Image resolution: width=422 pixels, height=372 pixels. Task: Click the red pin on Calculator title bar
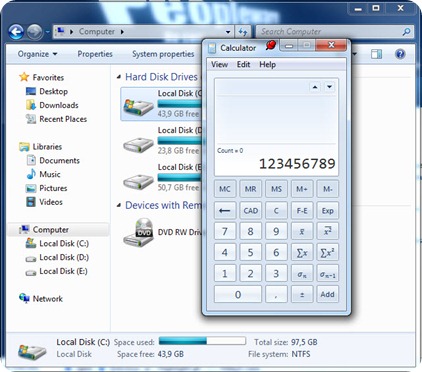tap(271, 45)
